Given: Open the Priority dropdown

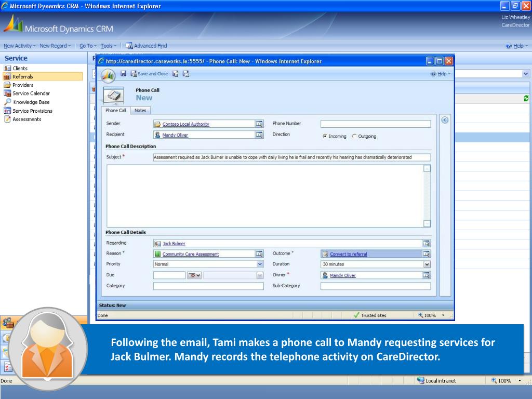Looking at the screenshot, I should click(x=260, y=264).
